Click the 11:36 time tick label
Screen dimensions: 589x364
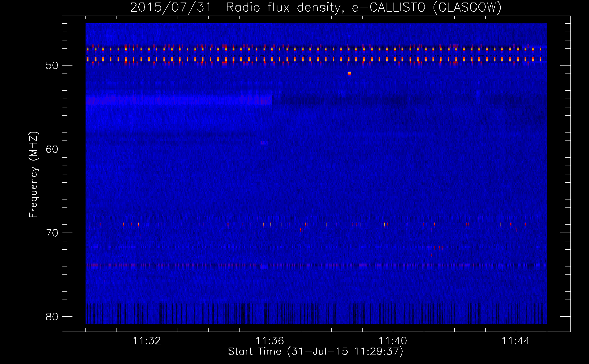(270, 341)
